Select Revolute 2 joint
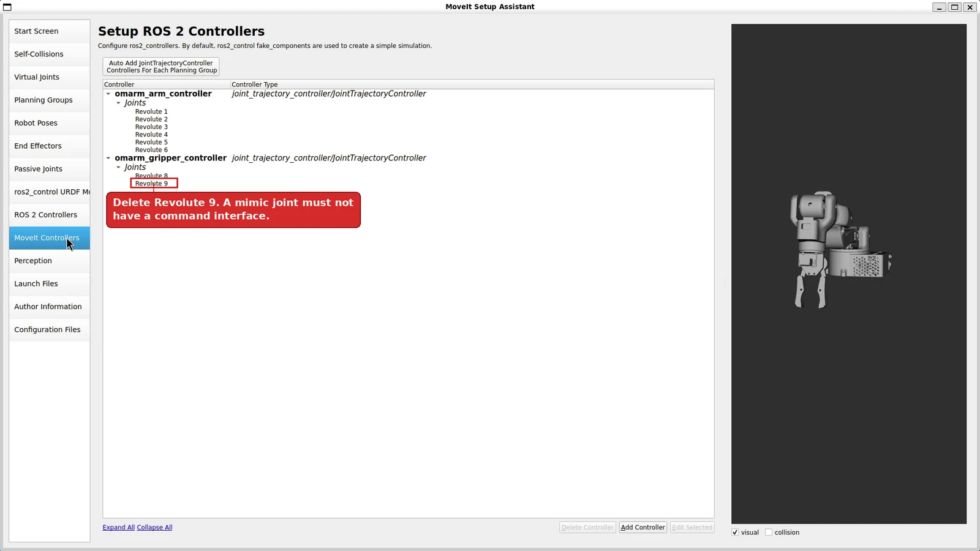Viewport: 980px width, 551px height. (x=151, y=119)
